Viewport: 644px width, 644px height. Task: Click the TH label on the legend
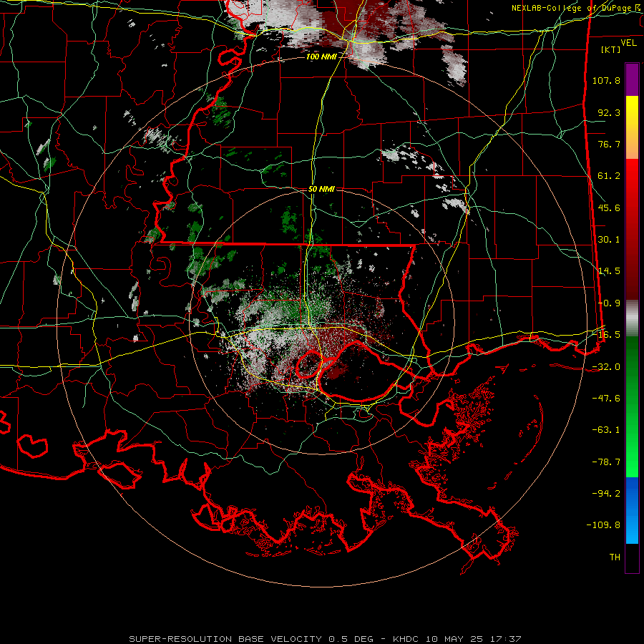(x=615, y=557)
